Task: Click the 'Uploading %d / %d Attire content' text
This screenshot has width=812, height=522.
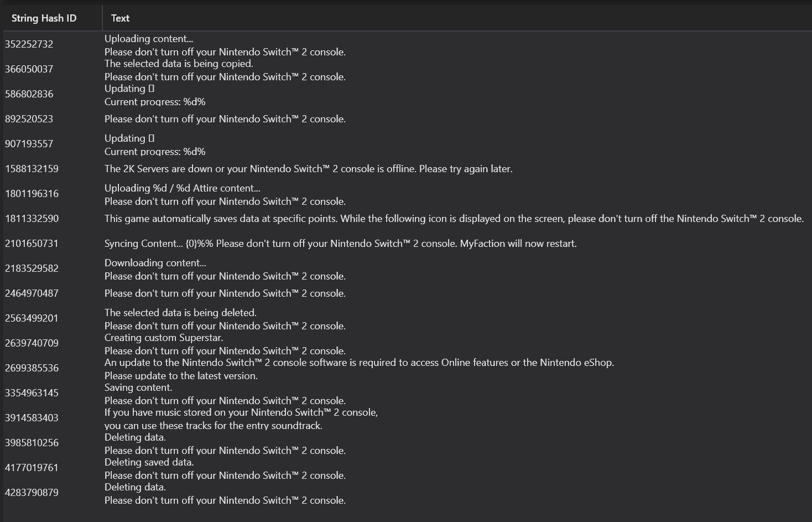Action: [x=182, y=188]
